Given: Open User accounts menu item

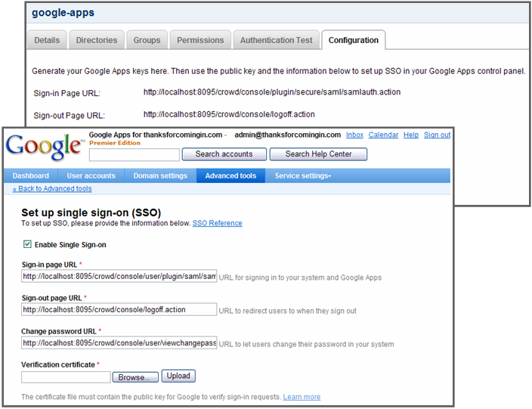Looking at the screenshot, I should tap(91, 176).
